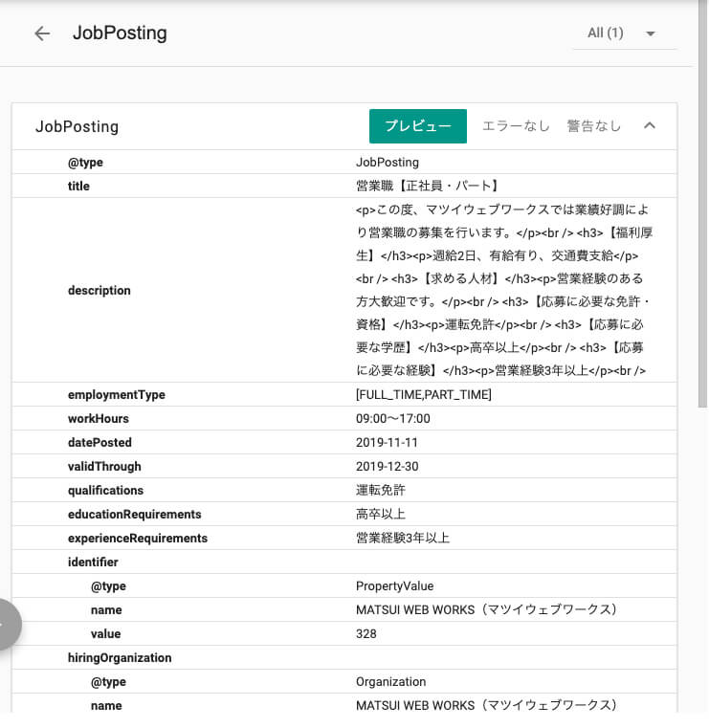Click the employmentType label
The width and height of the screenshot is (709, 728).
point(117,395)
